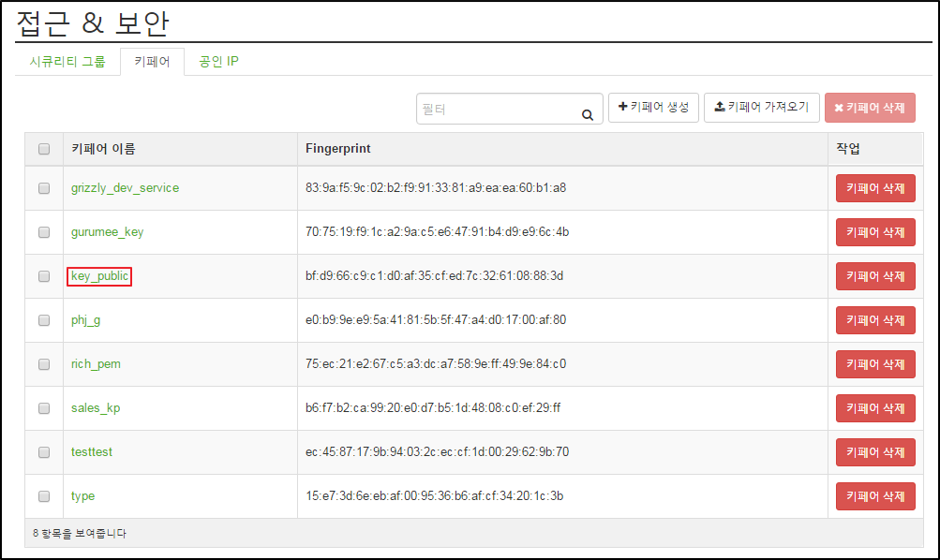Click the 키페어 생성 (create keypair) button
Screen dimensions: 940x560
[x=653, y=107]
